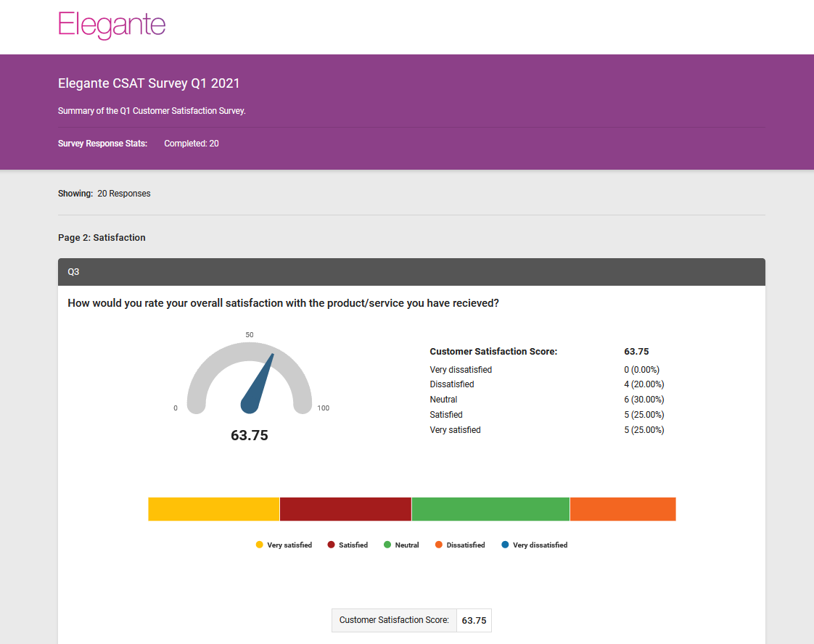
Task: Toggle the Very satisfied legend label
Action: point(289,545)
